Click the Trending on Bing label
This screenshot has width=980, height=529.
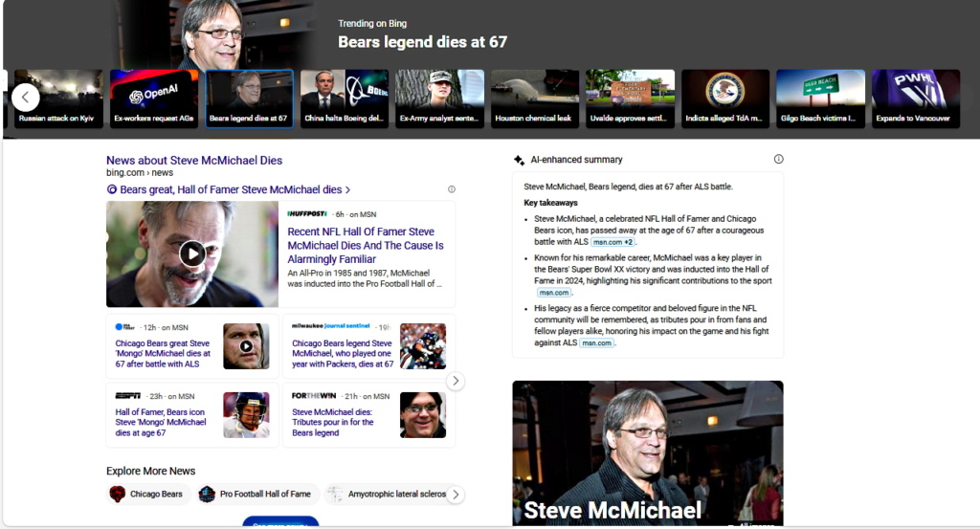pyautogui.click(x=372, y=24)
